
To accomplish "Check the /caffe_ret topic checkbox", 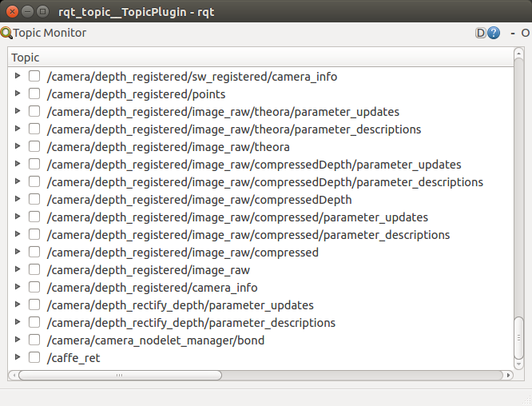I will pos(34,357).
